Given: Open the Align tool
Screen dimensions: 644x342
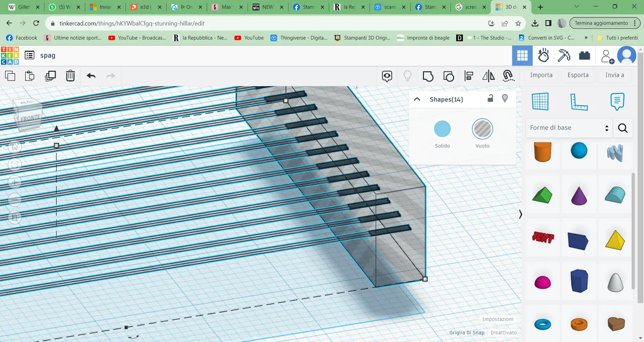Looking at the screenshot, I should click(468, 75).
